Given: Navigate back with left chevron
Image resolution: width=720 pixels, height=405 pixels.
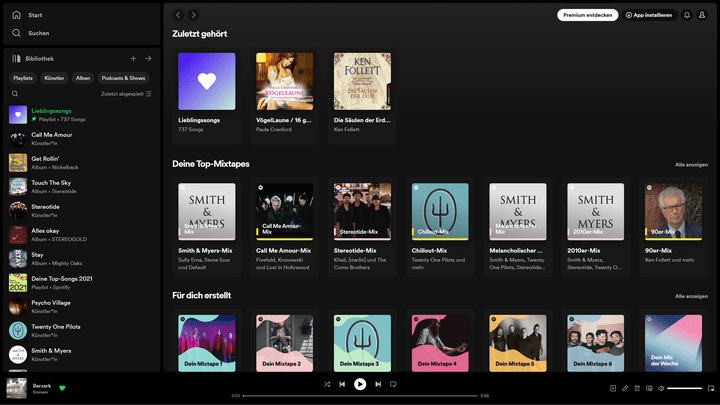Looking at the screenshot, I should click(x=178, y=15).
